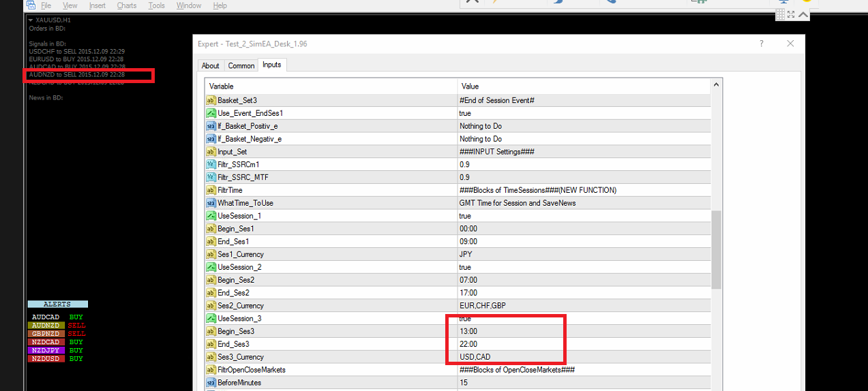Click the Value column header

click(x=584, y=87)
